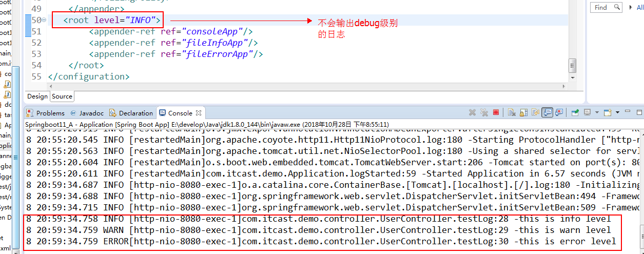Close the Console tab via X
644x254 pixels.
click(199, 113)
